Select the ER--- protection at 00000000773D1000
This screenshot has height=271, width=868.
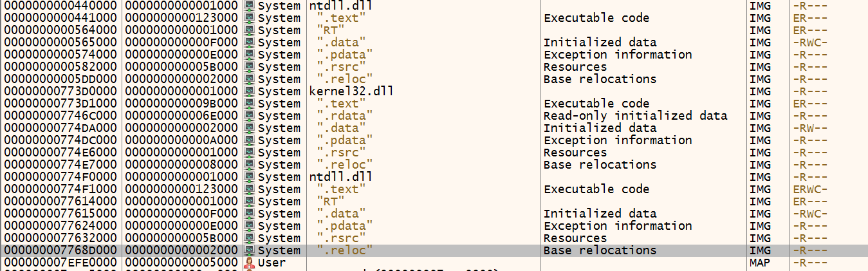point(809,104)
